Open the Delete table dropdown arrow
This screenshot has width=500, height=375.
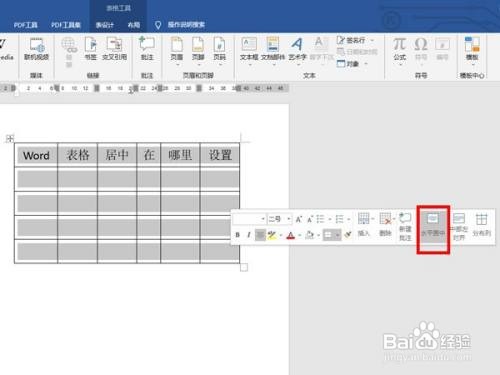coord(394,219)
